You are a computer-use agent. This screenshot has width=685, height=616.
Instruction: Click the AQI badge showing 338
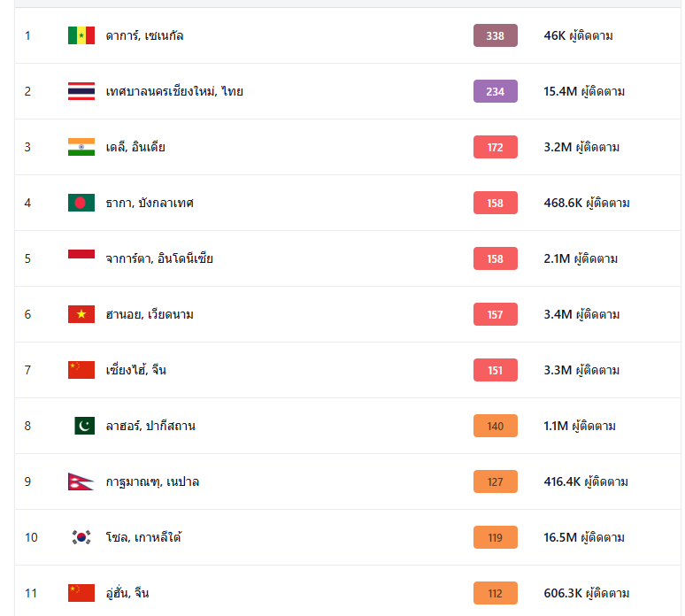pyautogui.click(x=495, y=35)
